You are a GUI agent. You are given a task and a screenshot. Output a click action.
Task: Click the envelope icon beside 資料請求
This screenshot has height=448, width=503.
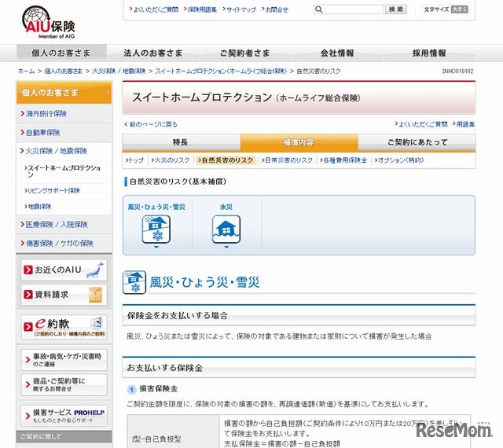tap(95, 295)
